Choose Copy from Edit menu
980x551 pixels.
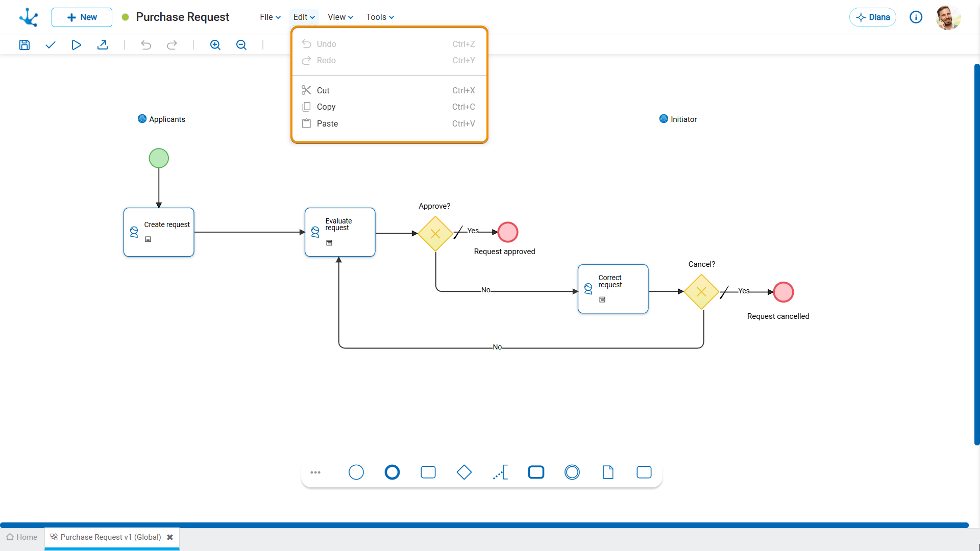(389, 107)
